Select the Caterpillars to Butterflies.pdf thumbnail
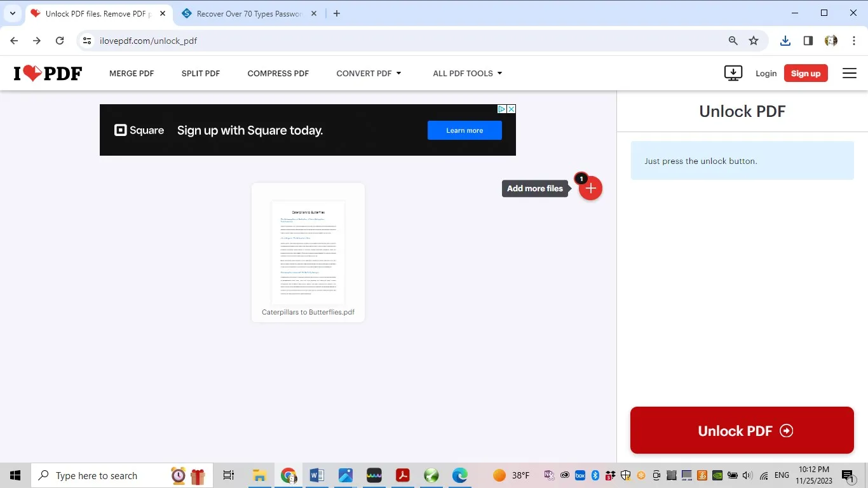Image resolution: width=868 pixels, height=488 pixels. (308, 251)
